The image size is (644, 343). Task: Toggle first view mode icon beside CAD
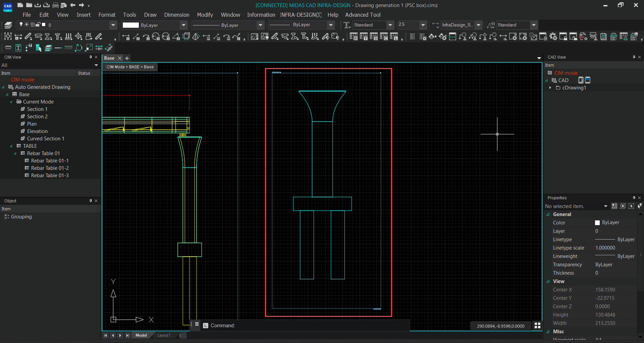[581, 80]
